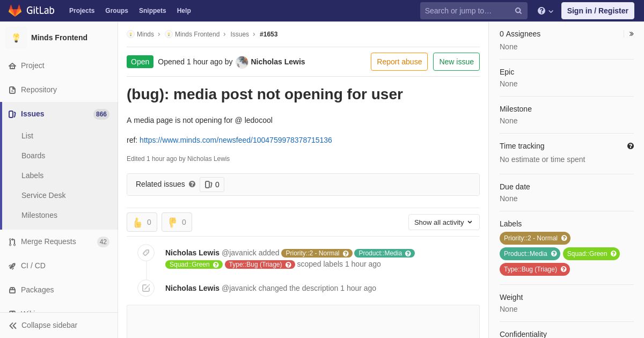644x338 pixels.
Task: Open the minds.com newsfeed link
Action: 236,140
